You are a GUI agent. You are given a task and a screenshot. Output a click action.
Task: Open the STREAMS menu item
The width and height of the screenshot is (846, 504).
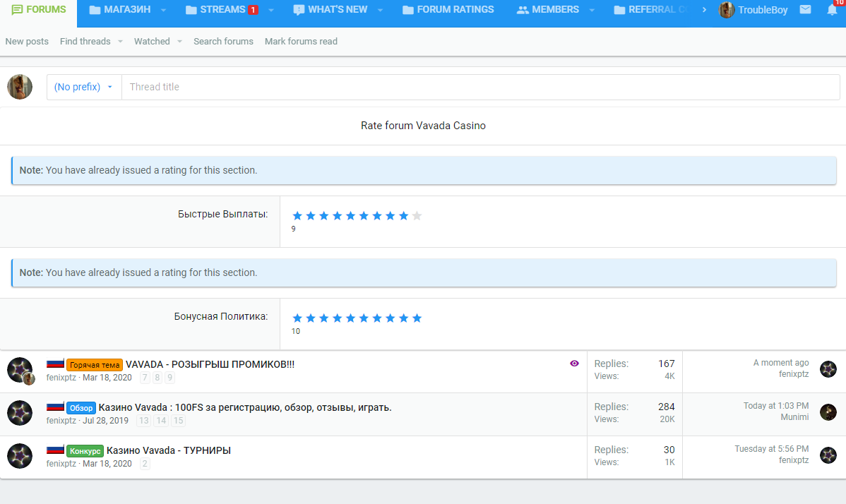[x=221, y=10]
